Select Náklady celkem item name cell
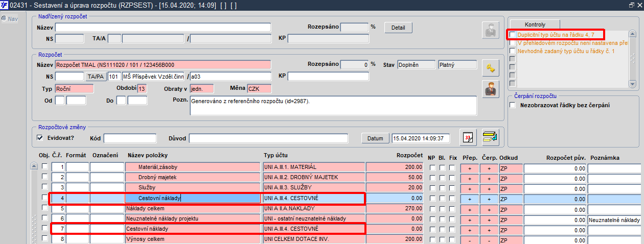644x244 pixels. point(193,209)
